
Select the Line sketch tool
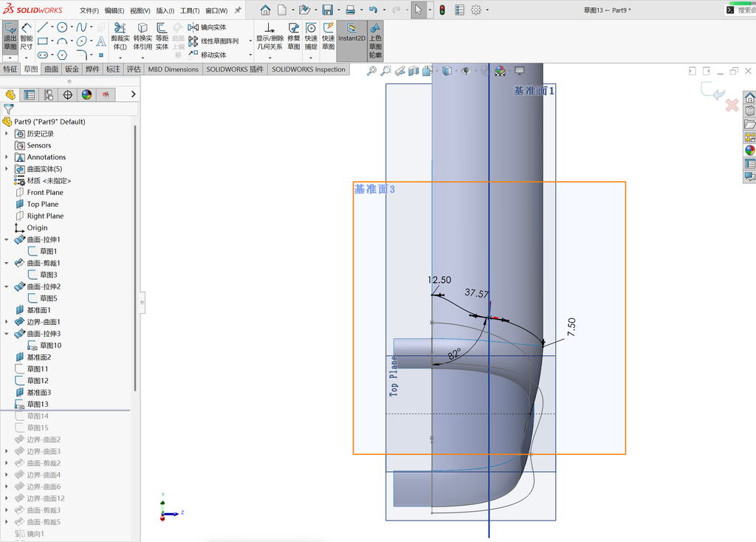42,27
